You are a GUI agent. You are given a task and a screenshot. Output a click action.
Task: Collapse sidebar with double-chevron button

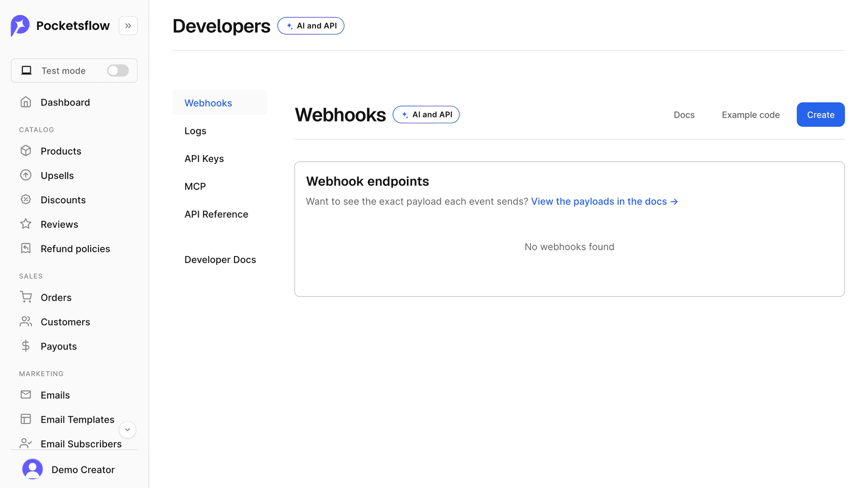pyautogui.click(x=128, y=26)
